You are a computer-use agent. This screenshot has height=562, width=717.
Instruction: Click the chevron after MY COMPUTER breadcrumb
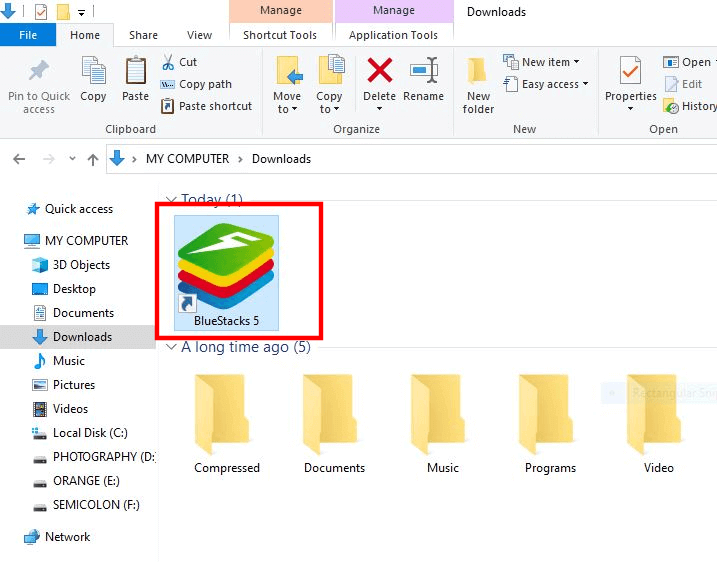click(x=240, y=159)
